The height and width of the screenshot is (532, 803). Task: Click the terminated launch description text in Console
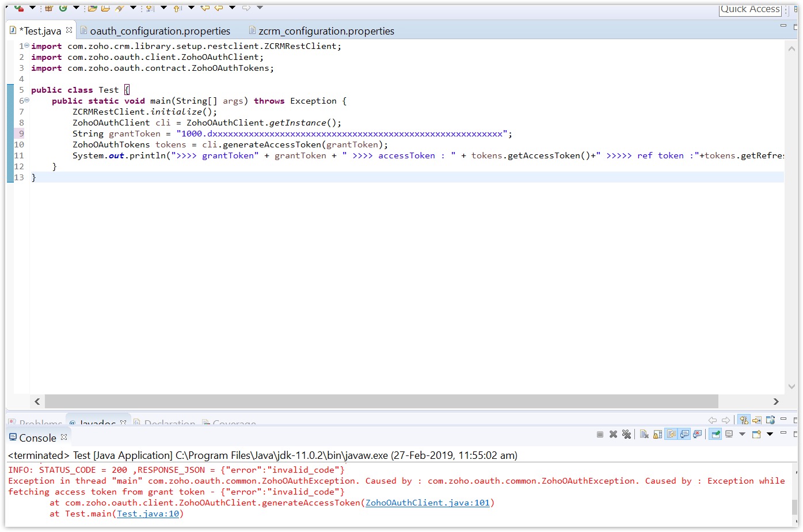262,455
